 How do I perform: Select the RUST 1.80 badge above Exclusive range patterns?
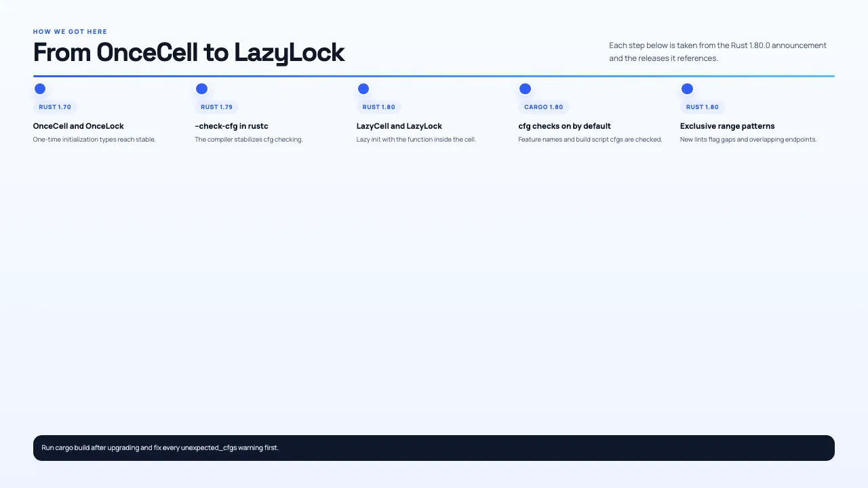click(703, 107)
